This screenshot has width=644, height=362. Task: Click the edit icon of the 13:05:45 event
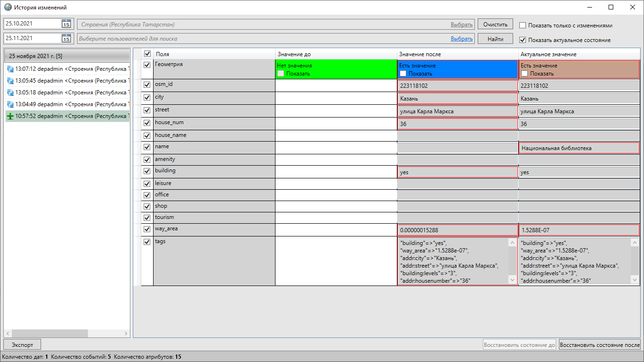coord(10,81)
